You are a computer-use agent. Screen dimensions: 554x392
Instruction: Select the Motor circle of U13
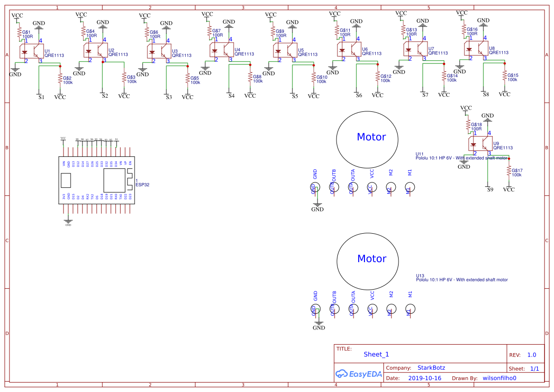click(x=367, y=261)
